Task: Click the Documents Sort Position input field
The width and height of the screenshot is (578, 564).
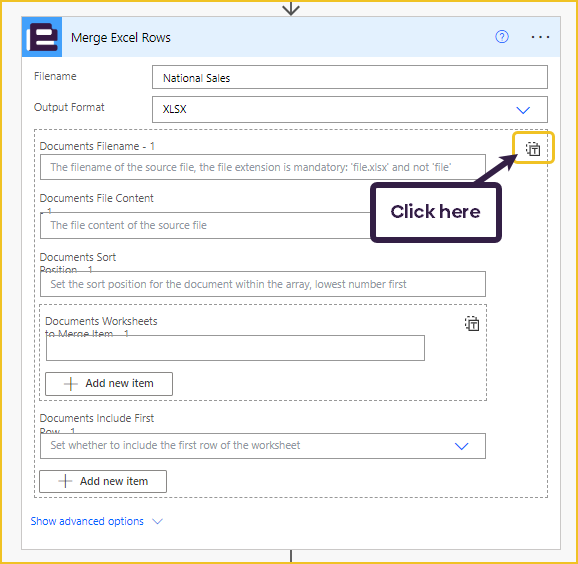Action: (x=262, y=284)
